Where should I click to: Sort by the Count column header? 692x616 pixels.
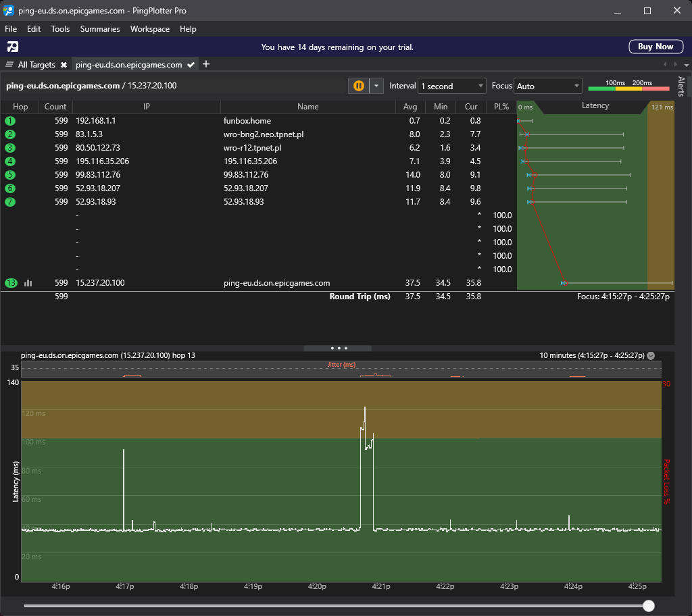tap(55, 107)
